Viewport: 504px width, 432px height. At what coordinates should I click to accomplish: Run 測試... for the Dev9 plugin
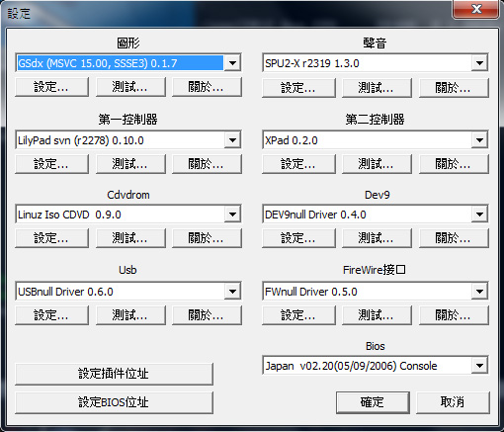point(377,238)
